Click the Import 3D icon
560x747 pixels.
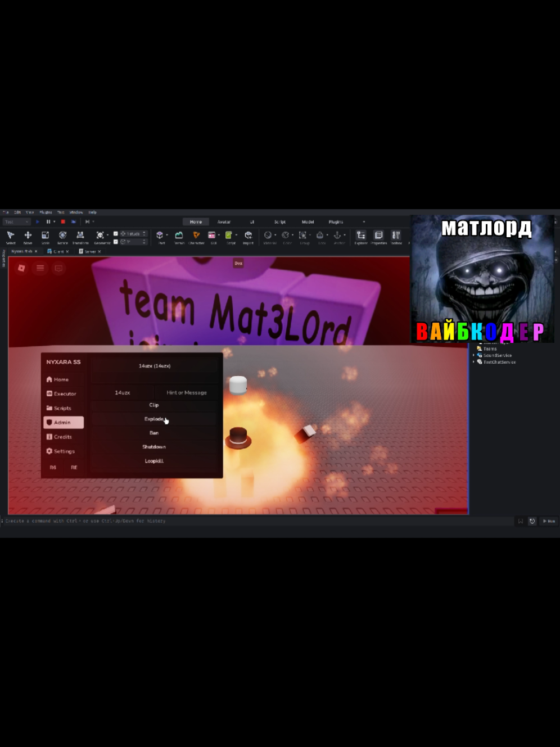[x=248, y=237]
